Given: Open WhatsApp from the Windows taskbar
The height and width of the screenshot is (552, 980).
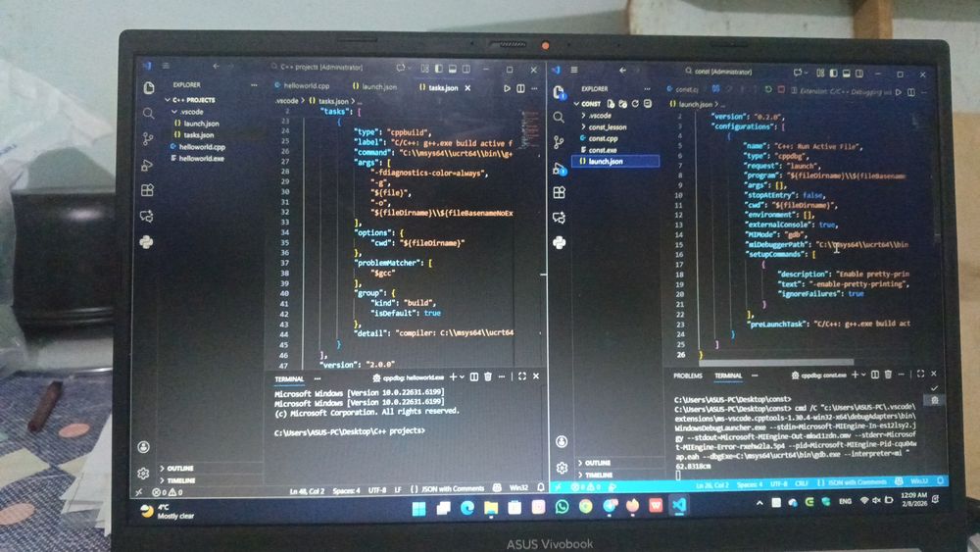Looking at the screenshot, I should (562, 506).
